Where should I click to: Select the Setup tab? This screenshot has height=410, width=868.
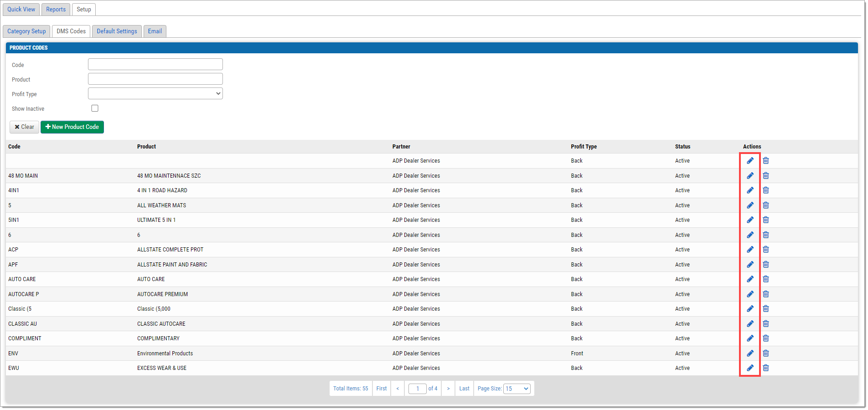point(84,9)
